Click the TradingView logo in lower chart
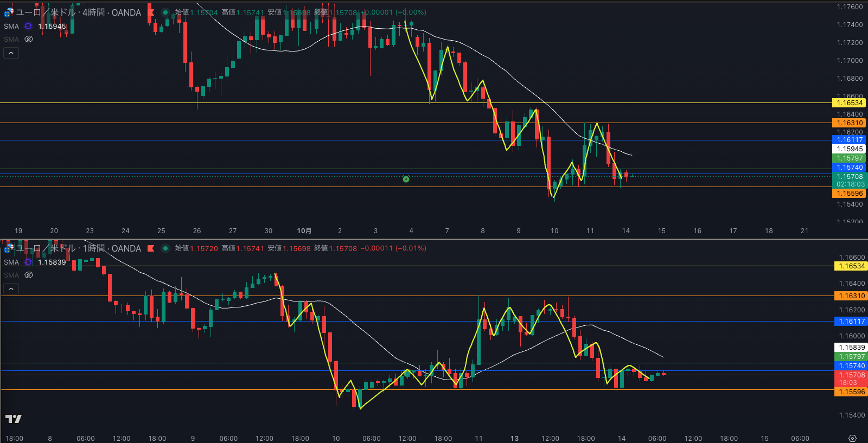 tap(13, 419)
